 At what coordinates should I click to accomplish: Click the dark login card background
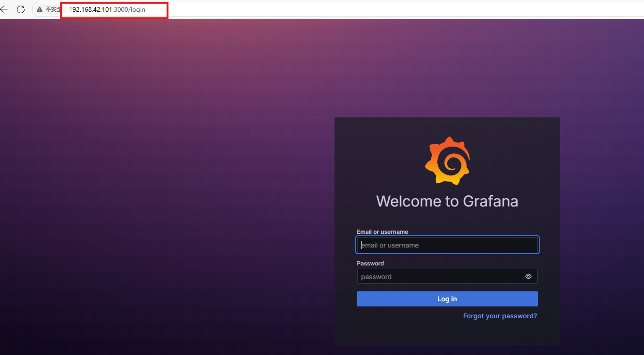coord(447,335)
